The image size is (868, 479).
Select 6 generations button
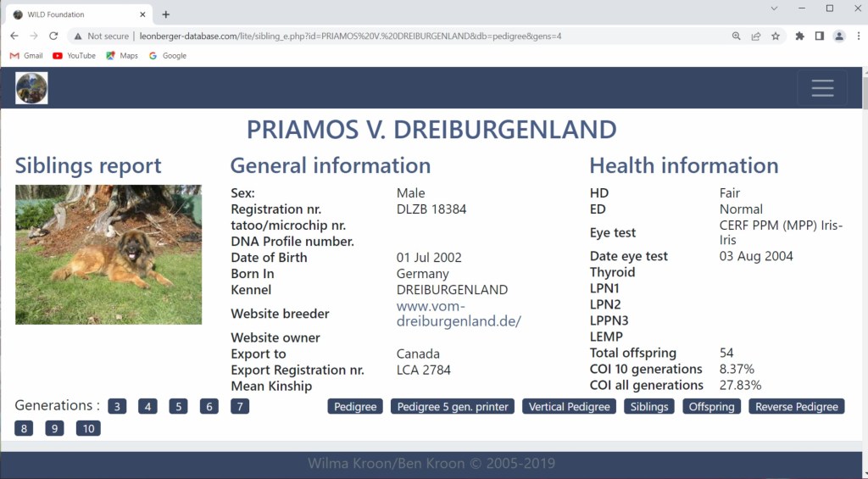click(209, 406)
